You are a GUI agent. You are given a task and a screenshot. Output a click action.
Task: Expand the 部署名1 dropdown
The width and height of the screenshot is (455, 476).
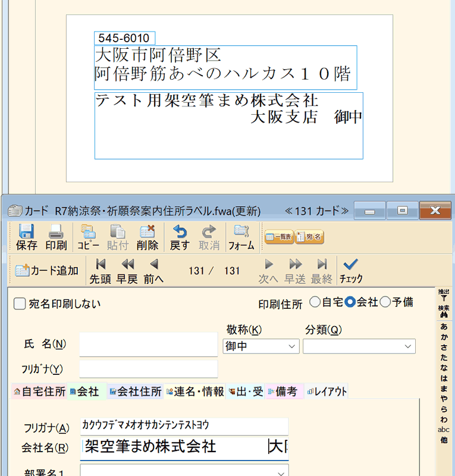pos(282,472)
